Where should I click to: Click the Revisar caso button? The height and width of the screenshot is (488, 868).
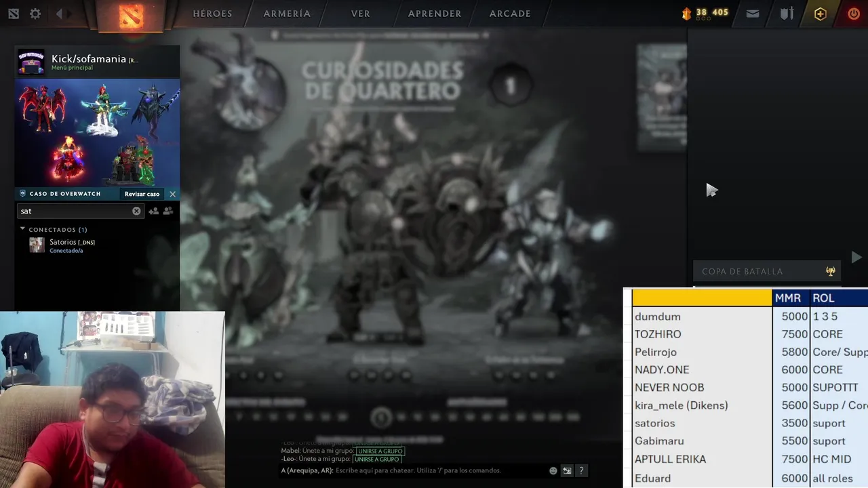point(142,194)
